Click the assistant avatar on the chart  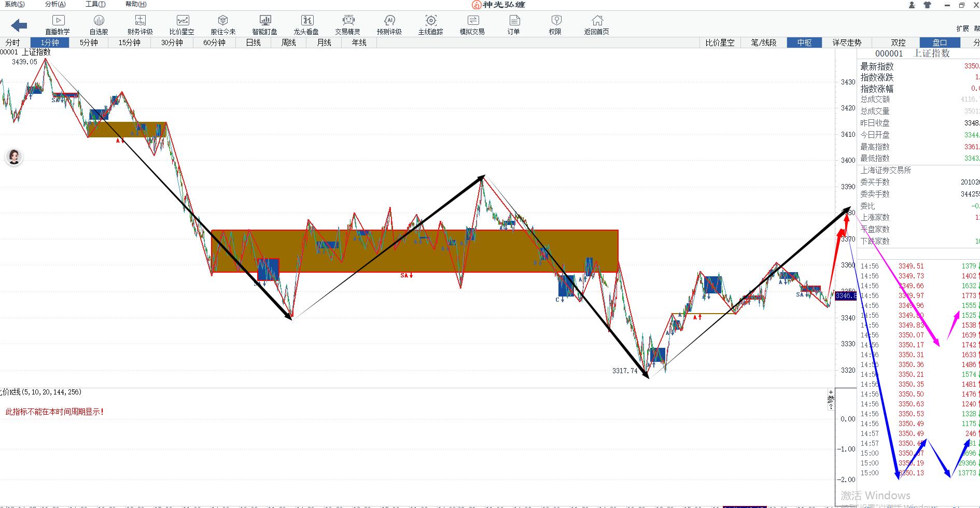coord(14,157)
